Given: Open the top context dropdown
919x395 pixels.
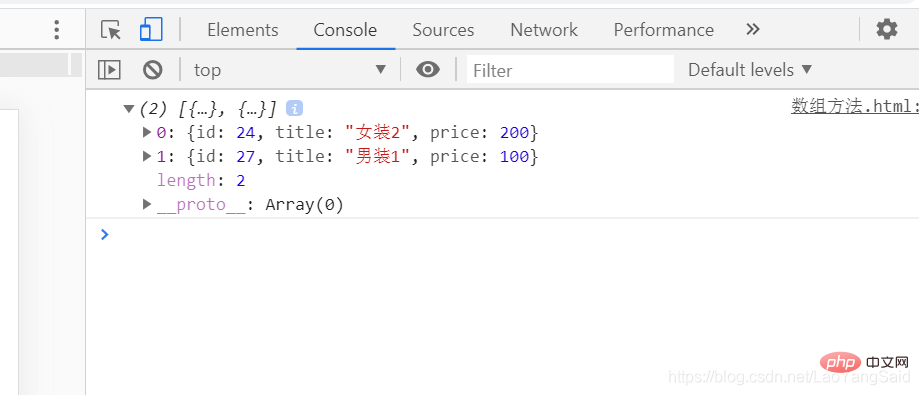Looking at the screenshot, I should tap(291, 70).
